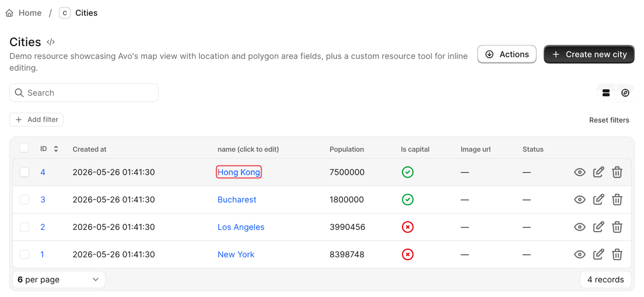Click the Is capital column header

click(415, 149)
